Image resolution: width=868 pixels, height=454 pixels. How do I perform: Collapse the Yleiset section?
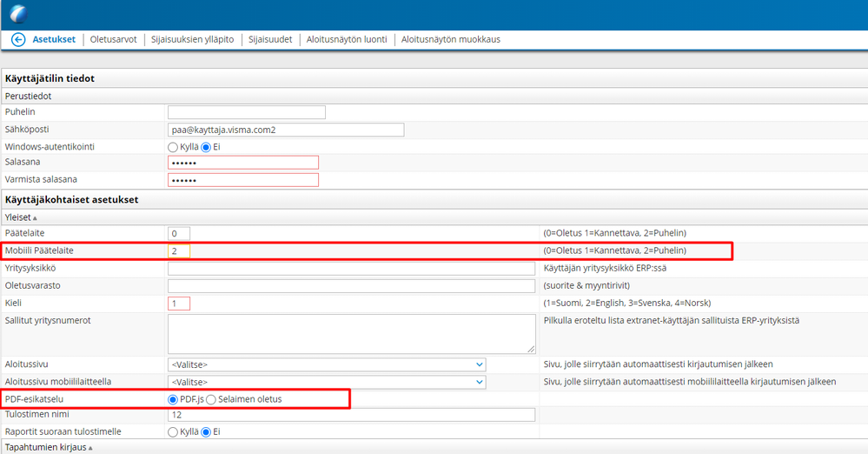[21, 217]
